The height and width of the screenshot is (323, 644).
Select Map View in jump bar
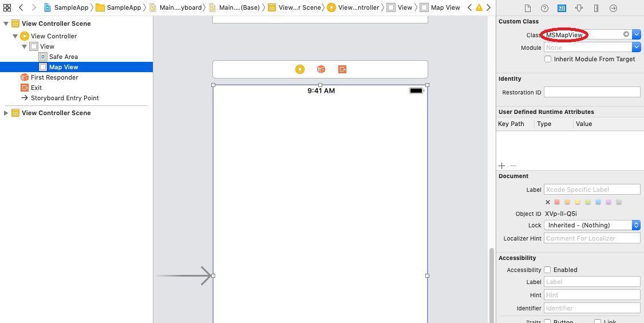tap(440, 7)
